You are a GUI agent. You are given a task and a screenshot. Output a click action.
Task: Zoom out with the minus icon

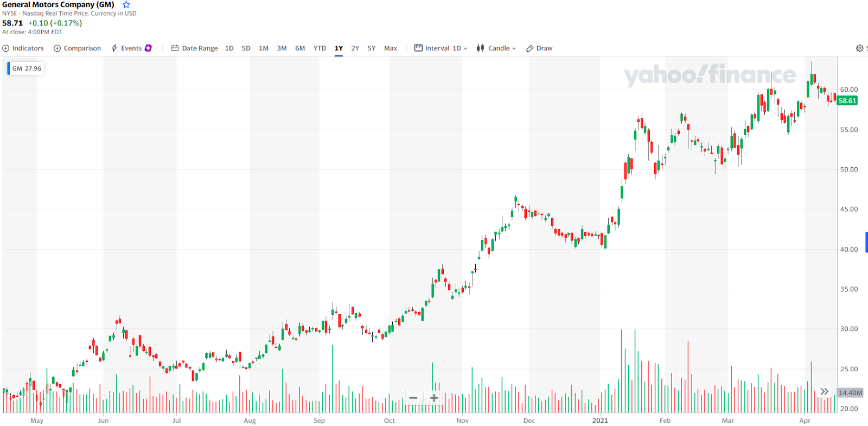click(x=413, y=398)
